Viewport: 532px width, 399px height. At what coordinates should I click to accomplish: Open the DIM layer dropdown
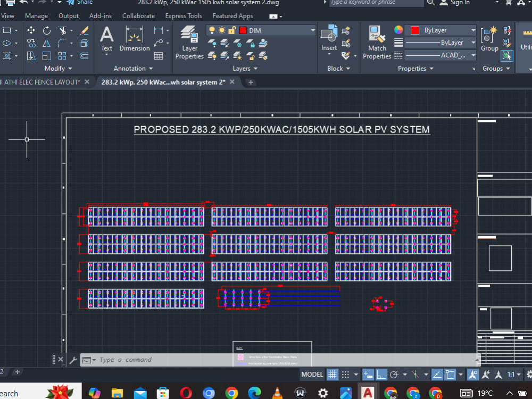[x=312, y=30]
